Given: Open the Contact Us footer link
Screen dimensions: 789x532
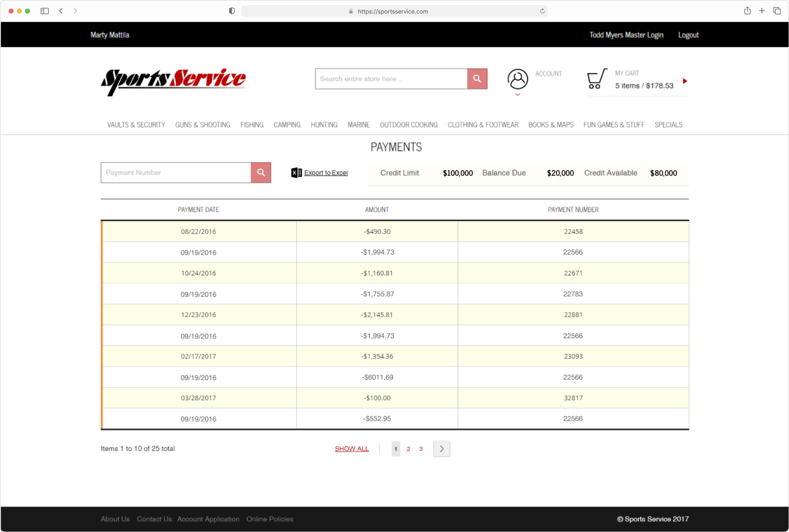Looking at the screenshot, I should tap(154, 519).
